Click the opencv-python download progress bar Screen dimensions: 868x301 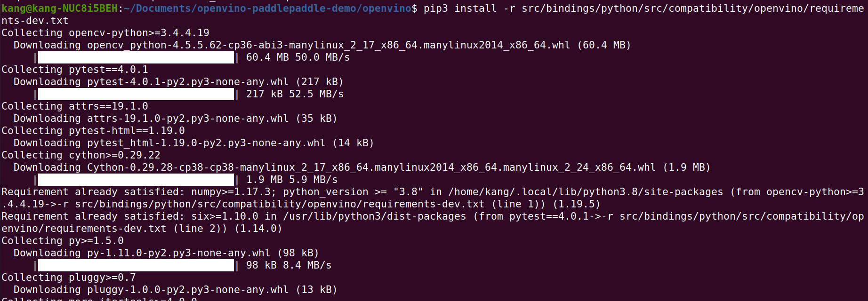136,57
